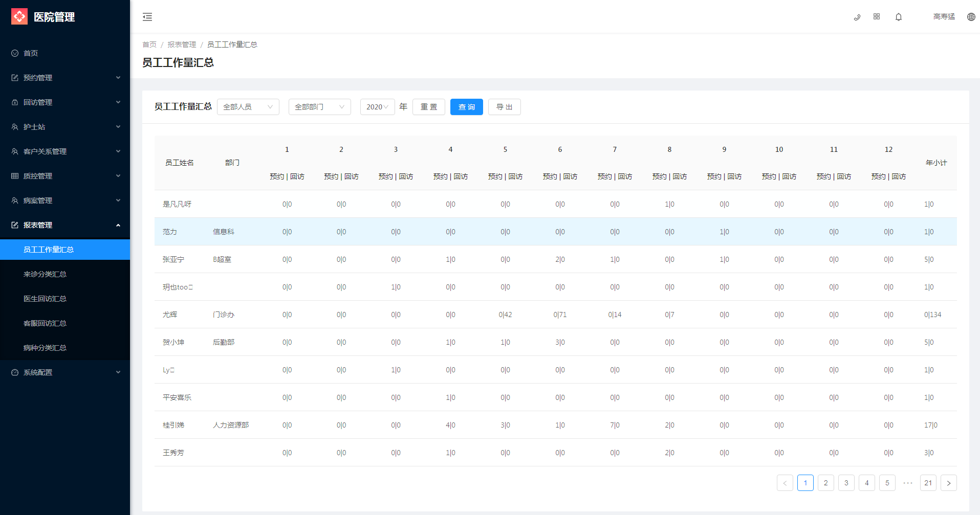Select 医生回访汇总 in the sidebar
This screenshot has width=980, height=515.
tap(65, 299)
